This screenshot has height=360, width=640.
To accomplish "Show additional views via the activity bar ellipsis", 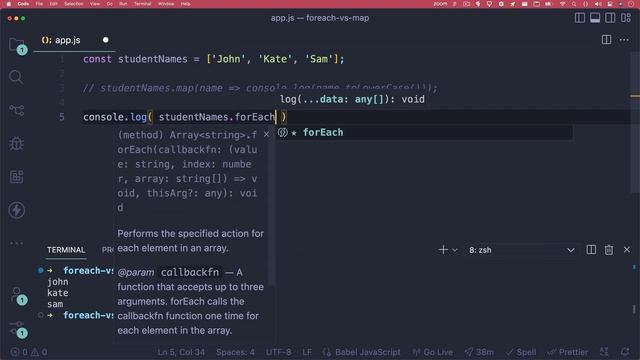I will coord(16,243).
